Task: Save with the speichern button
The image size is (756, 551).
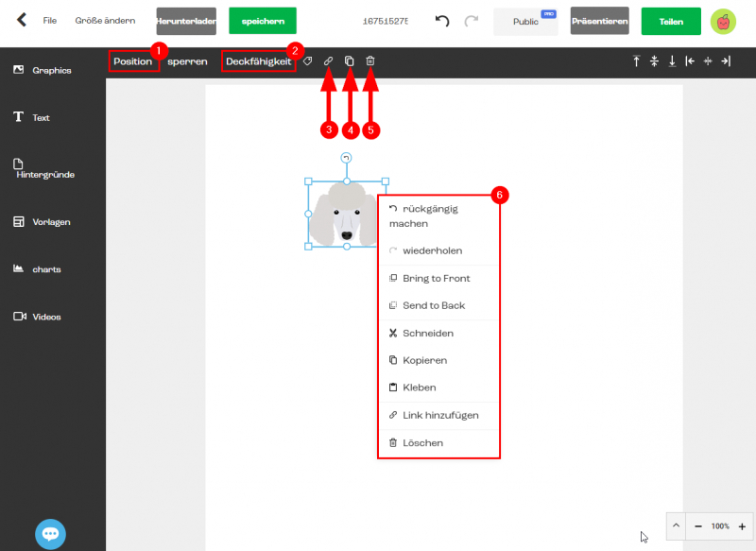Action: [263, 21]
